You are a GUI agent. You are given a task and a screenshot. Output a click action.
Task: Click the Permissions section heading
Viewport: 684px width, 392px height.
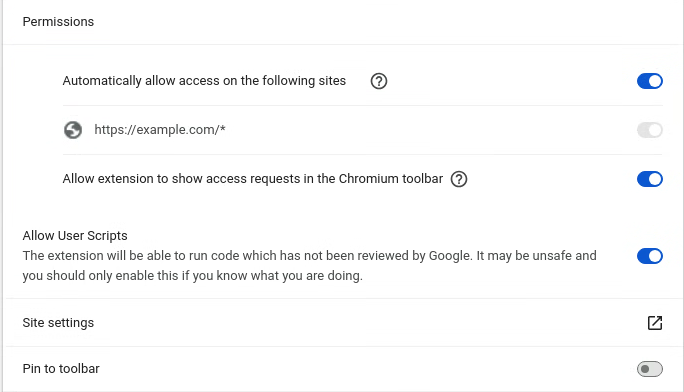(x=58, y=22)
